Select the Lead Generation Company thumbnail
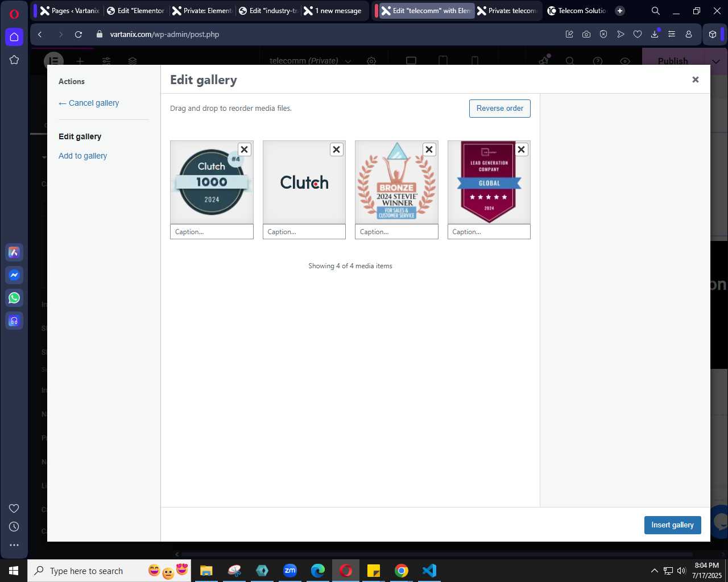Image resolution: width=728 pixels, height=582 pixels. pos(489,182)
